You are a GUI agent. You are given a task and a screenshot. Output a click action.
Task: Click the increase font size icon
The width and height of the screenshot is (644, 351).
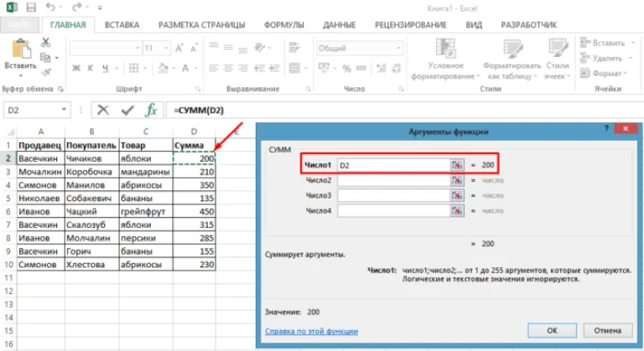click(x=179, y=48)
